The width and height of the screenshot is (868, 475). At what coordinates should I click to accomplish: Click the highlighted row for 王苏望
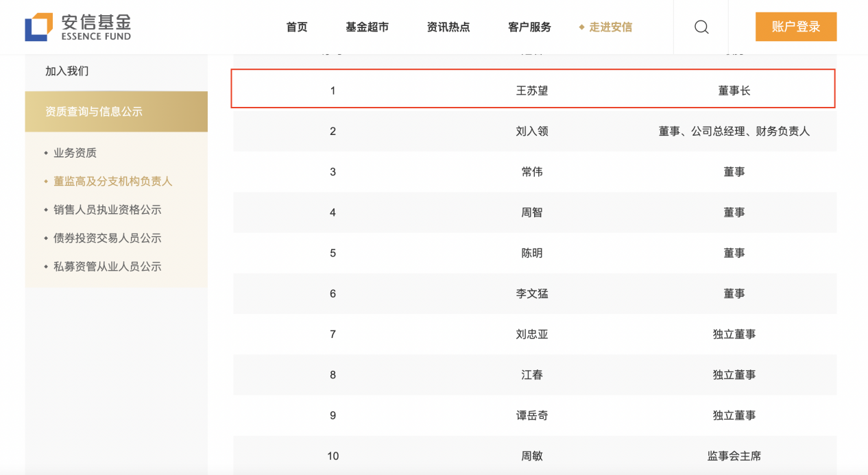click(533, 89)
